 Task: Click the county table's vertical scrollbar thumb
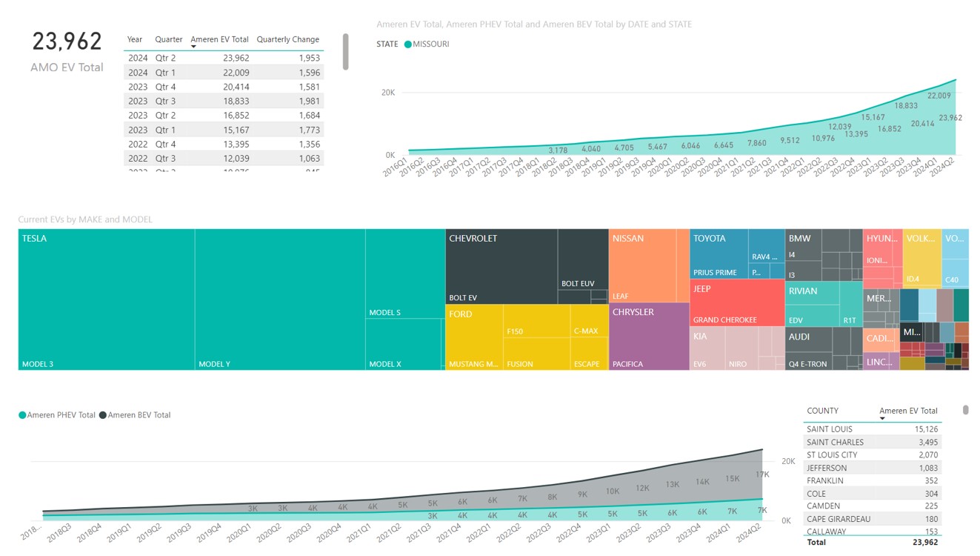click(x=965, y=410)
